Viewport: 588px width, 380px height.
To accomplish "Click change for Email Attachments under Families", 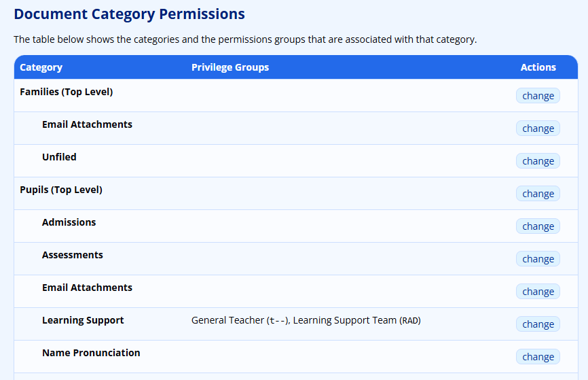I will (x=538, y=128).
